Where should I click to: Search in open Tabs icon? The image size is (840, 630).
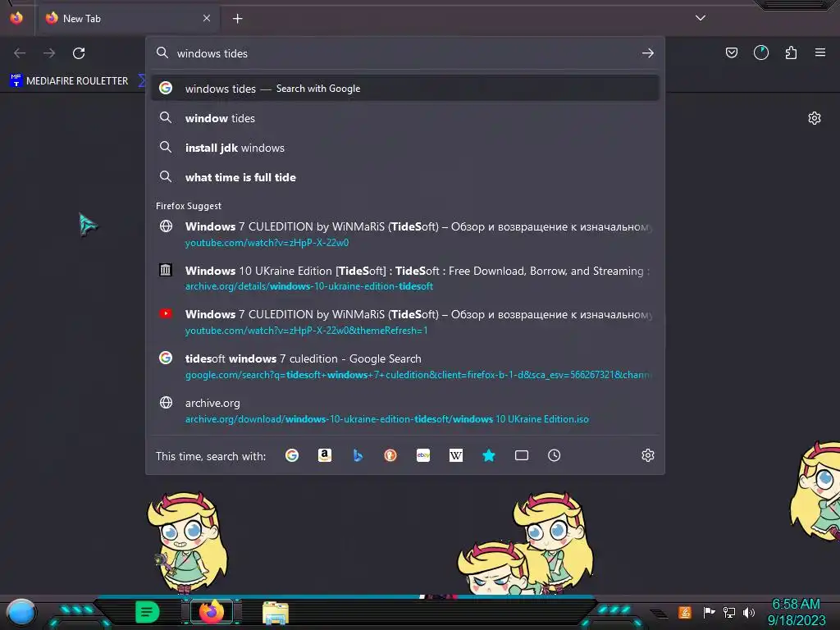[522, 455]
